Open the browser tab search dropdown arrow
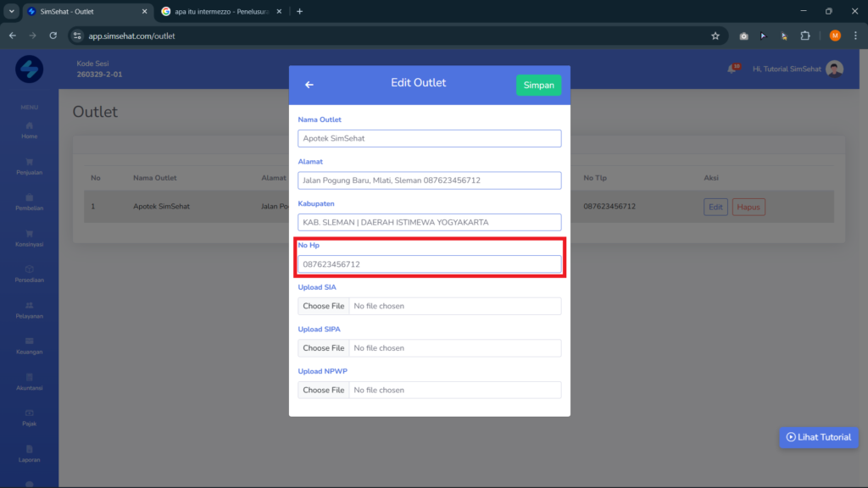868x488 pixels. pos(12,12)
